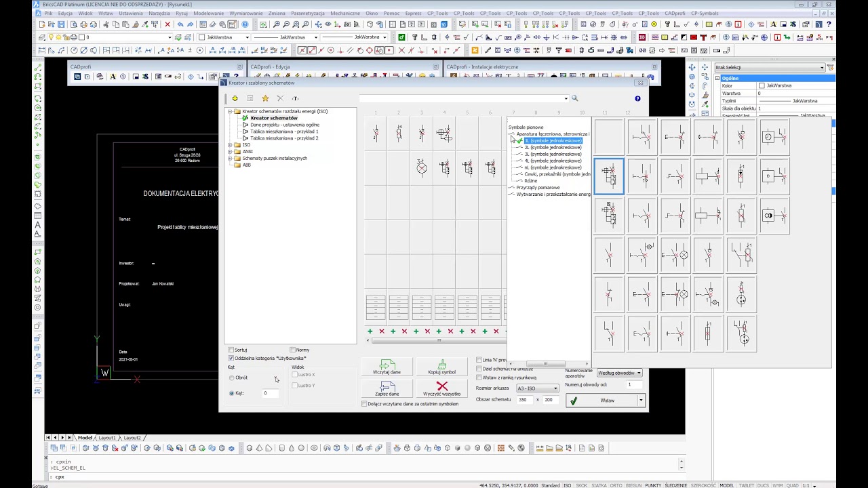Open the Wstaw button dropdown arrow
The width and height of the screenshot is (868, 488).
click(641, 401)
